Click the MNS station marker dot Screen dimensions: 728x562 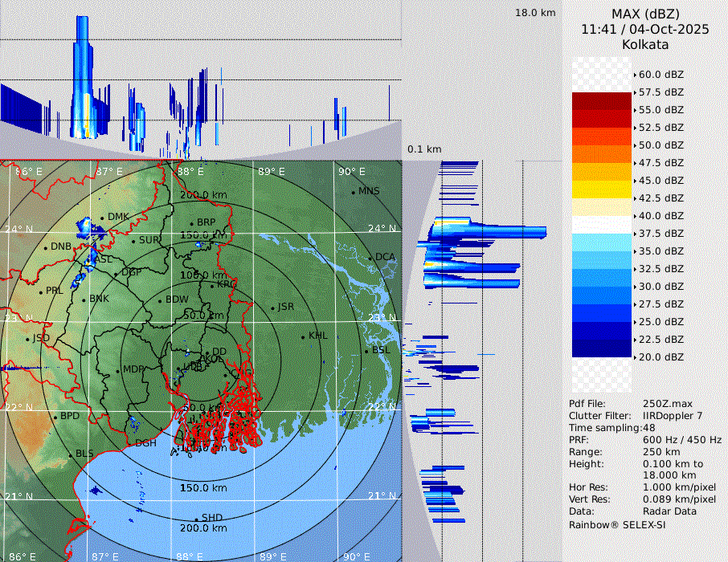[x=353, y=192]
